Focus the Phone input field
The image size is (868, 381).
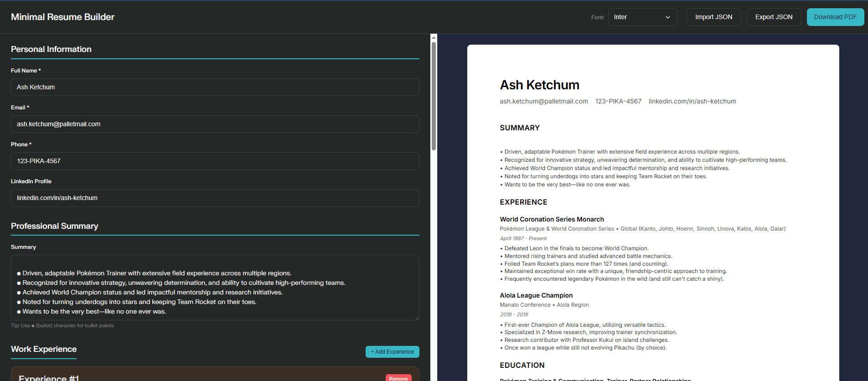click(215, 161)
